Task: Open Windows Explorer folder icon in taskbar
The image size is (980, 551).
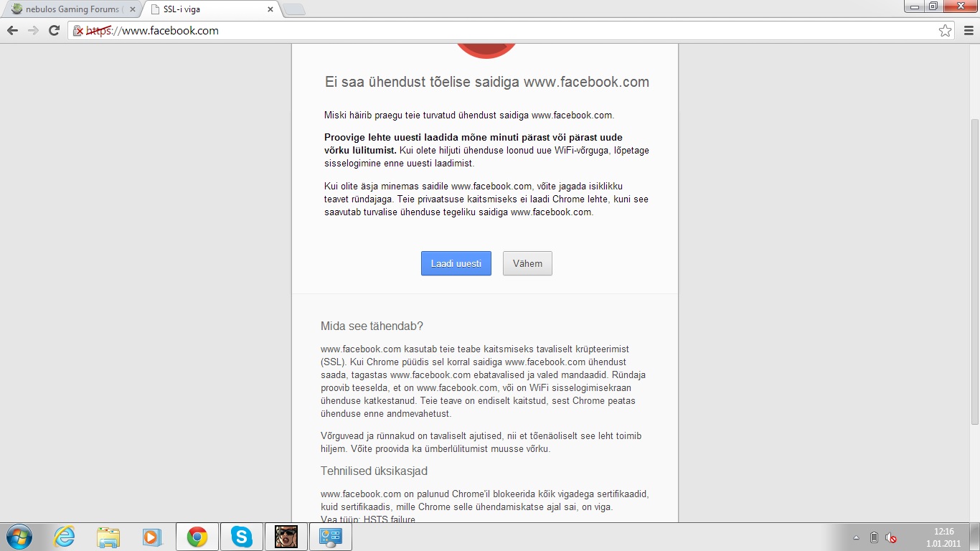Action: click(x=108, y=537)
